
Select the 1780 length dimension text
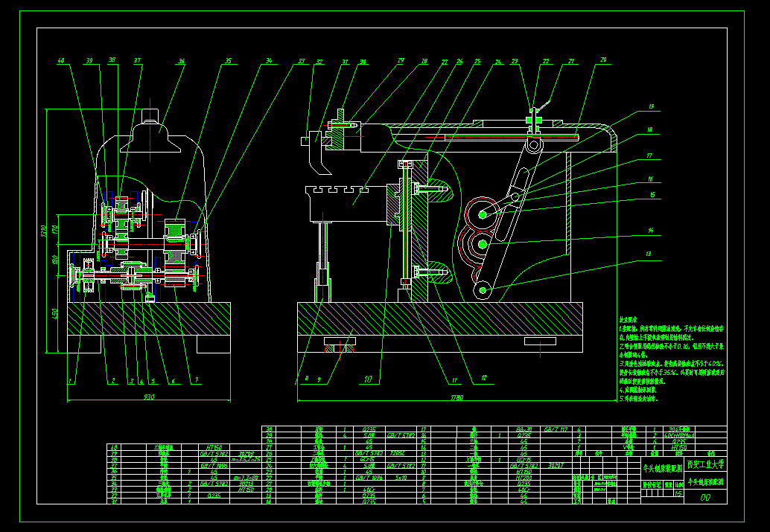456,397
